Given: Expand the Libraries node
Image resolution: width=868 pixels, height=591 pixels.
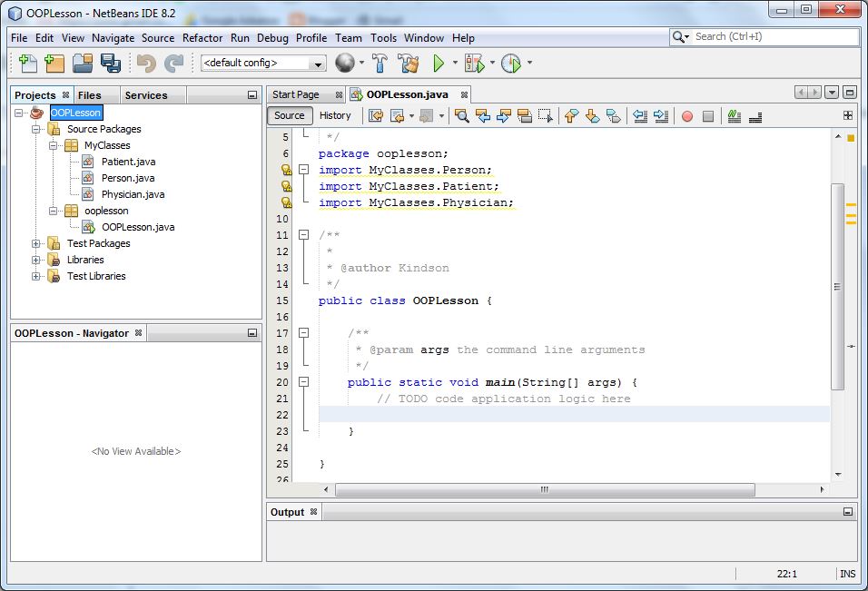Looking at the screenshot, I should coord(36,260).
